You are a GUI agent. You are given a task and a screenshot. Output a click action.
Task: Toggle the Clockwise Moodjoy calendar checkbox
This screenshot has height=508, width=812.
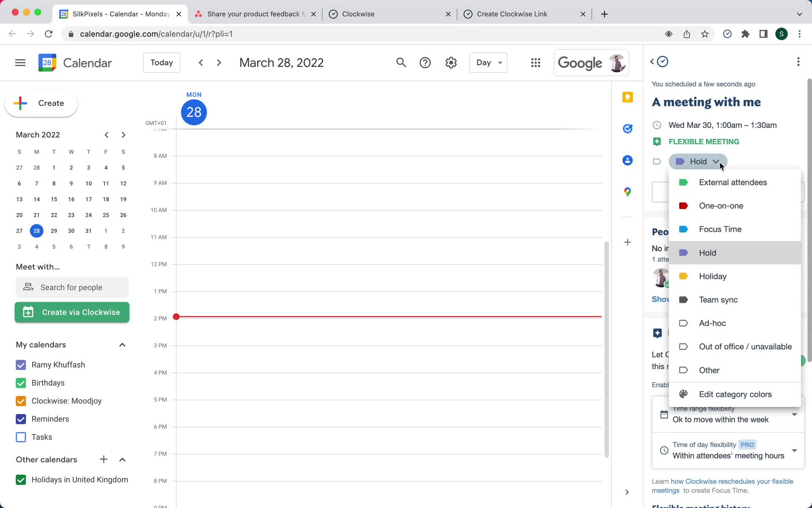(x=20, y=401)
